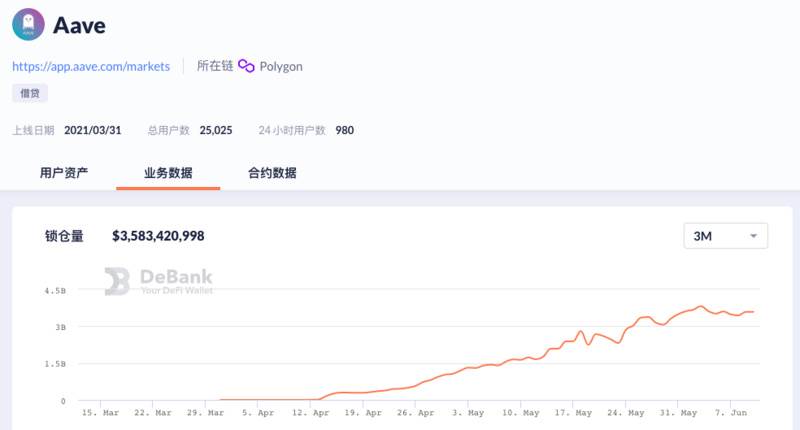Click the 3B y-axis label
The height and width of the screenshot is (430, 800).
pos(61,327)
